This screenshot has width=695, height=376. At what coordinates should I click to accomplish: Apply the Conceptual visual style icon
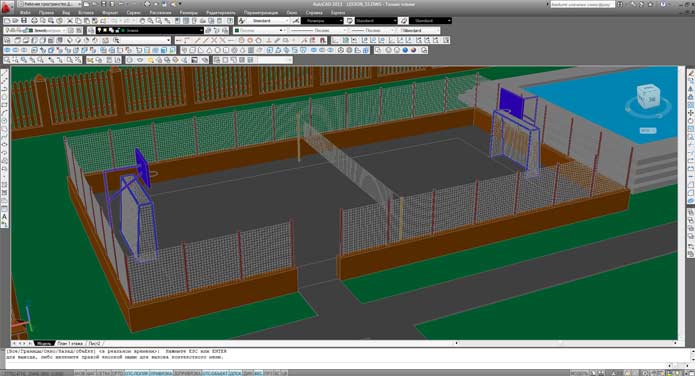414,50
